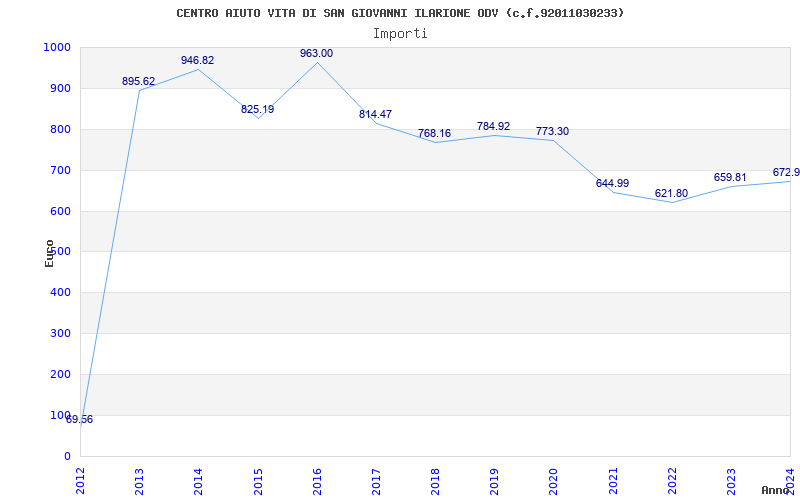The height and width of the screenshot is (500, 800).
Task: Select the 2022 x-axis year label
Action: 672,478
